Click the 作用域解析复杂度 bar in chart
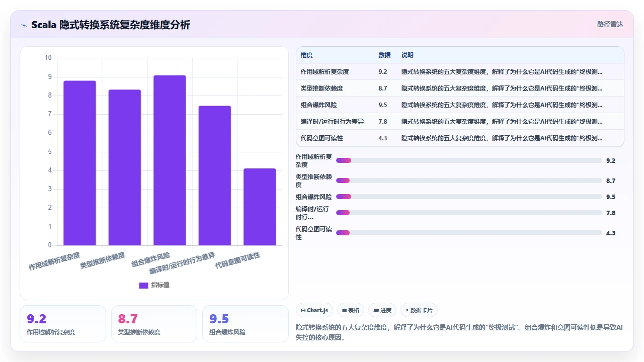This screenshot has height=362, width=644. (79, 163)
